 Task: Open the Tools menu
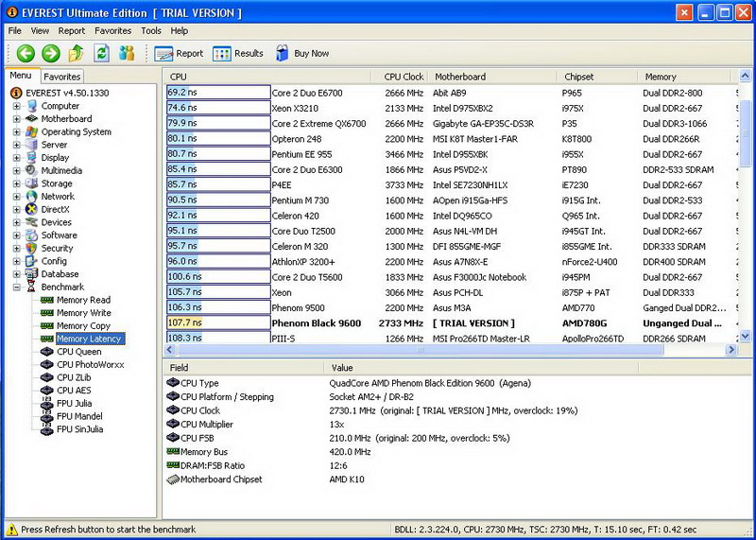click(151, 31)
